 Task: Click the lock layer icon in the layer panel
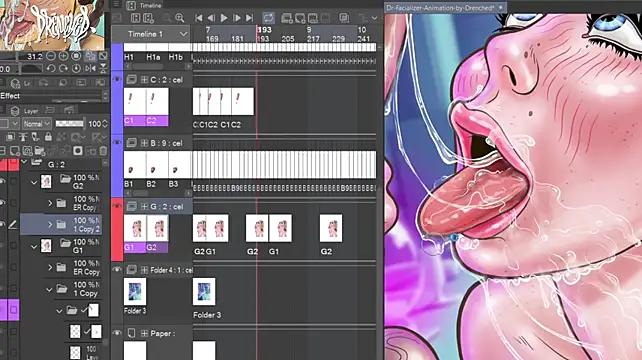[x=48, y=137]
